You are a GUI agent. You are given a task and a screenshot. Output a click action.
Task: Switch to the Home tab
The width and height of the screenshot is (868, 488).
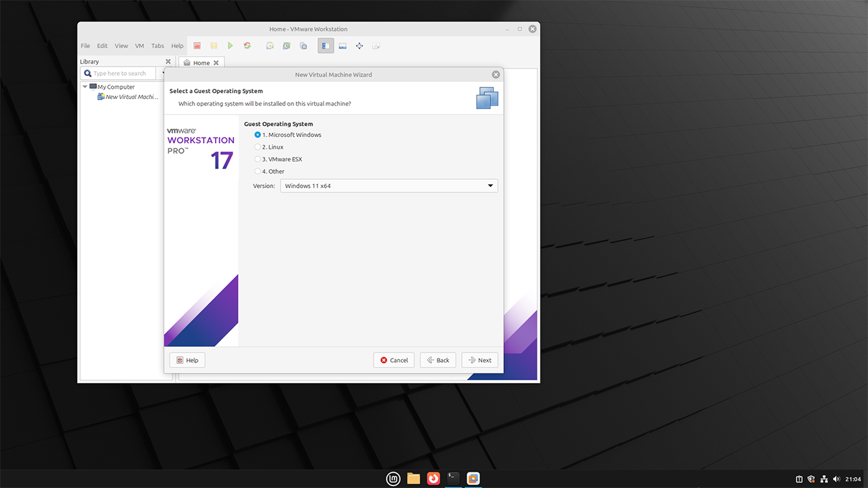pyautogui.click(x=201, y=63)
